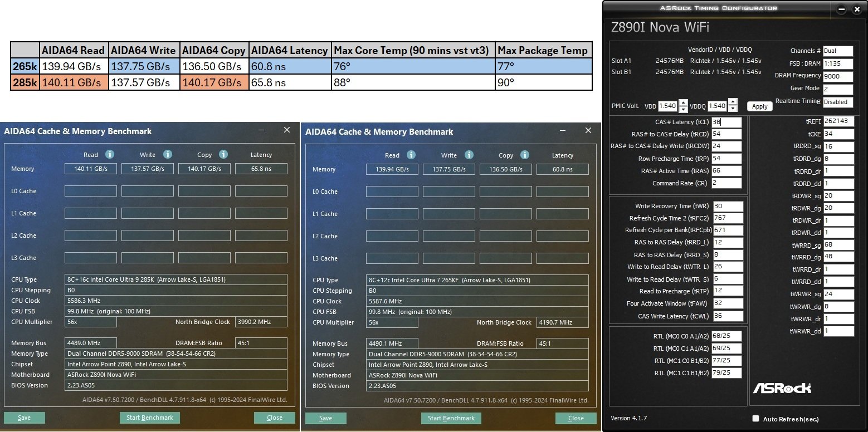Click the 'AIDA64 Latency' table header cell
This screenshot has height=432, width=868.
(x=290, y=50)
